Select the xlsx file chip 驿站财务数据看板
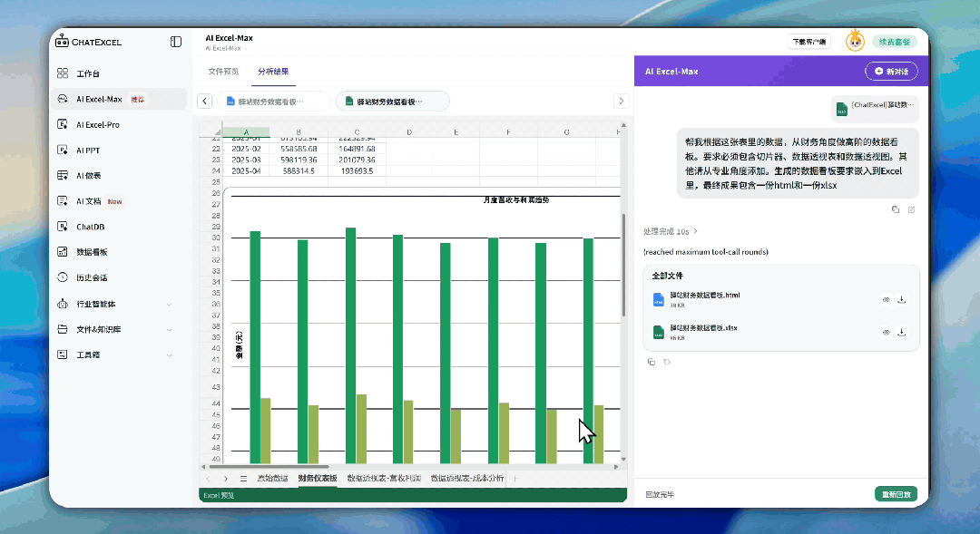Viewport: 980px width, 534px height. click(x=393, y=102)
